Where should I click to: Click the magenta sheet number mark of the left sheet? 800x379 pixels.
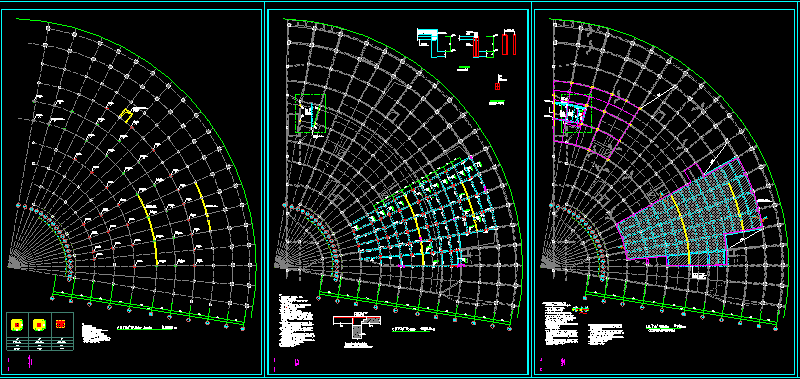[x=31, y=361]
